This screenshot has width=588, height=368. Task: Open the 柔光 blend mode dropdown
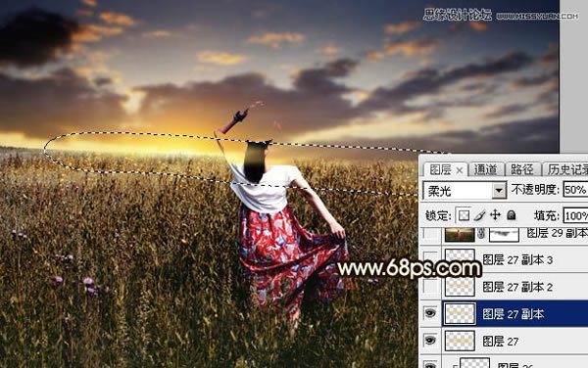[465, 191]
